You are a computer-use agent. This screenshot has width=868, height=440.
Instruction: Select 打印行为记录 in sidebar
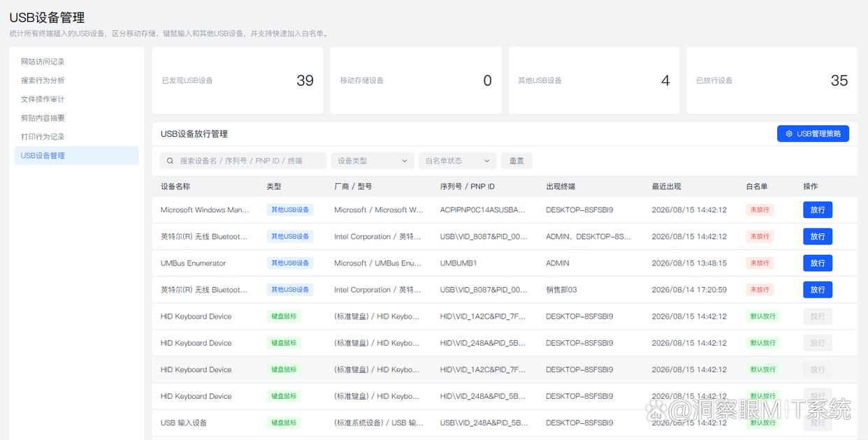point(77,137)
